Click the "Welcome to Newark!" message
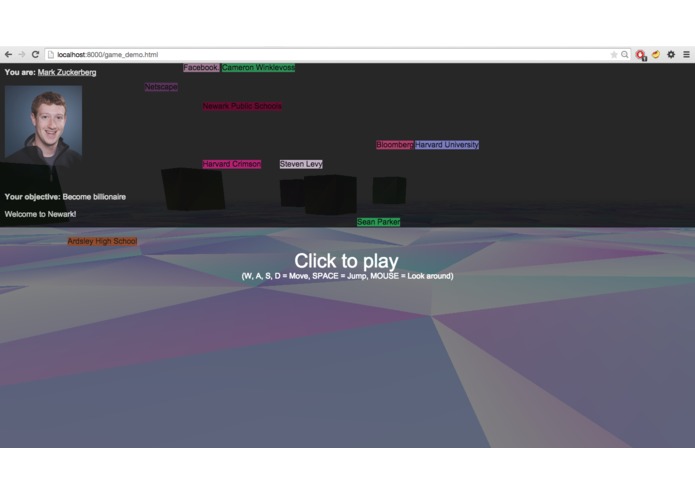Image resolution: width=695 pixels, height=494 pixels. click(x=40, y=214)
